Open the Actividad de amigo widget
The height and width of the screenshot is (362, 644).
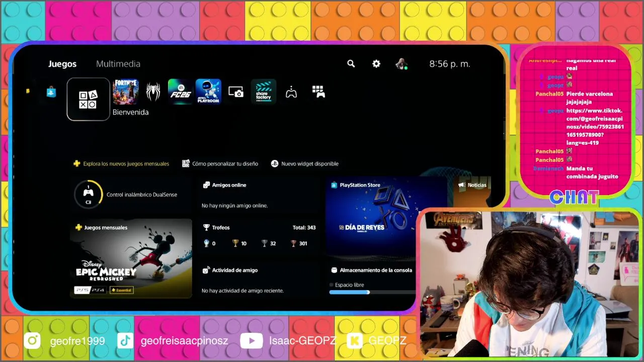point(259,280)
